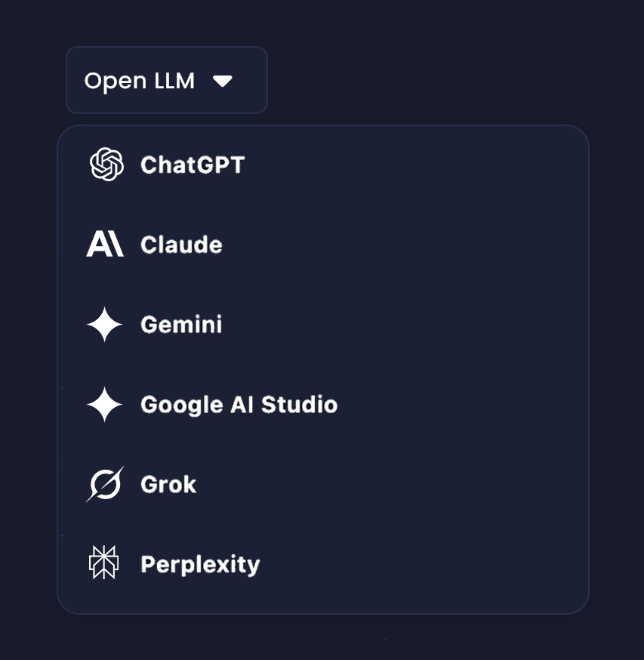Select the Google AI Studio text label
The width and height of the screenshot is (644, 660).
click(239, 406)
